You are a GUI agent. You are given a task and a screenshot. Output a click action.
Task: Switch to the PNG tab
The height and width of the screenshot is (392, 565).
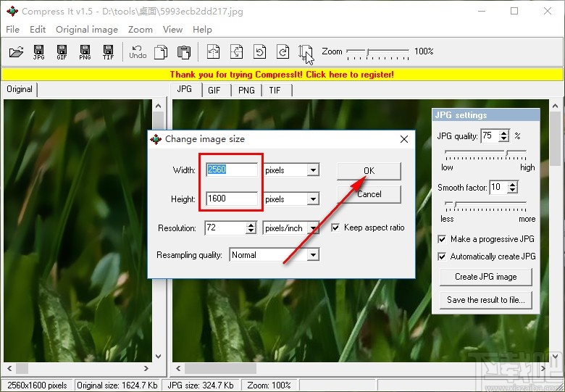(246, 90)
